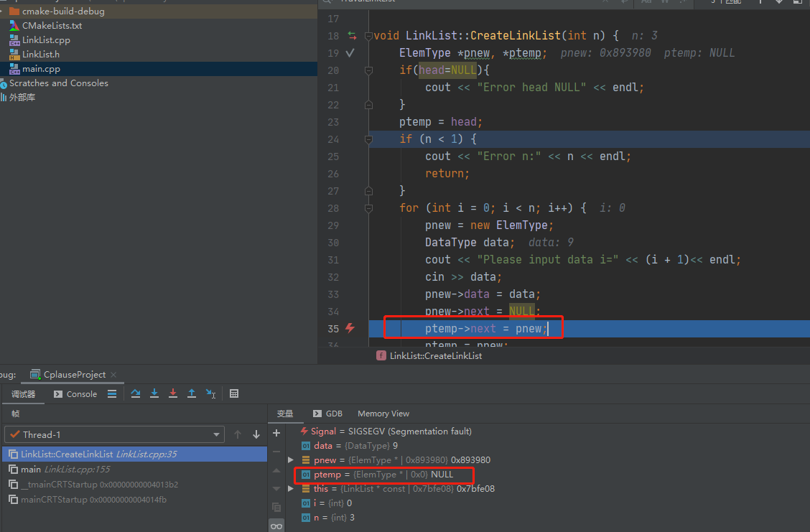
Task: Select the main LinkList.cpp:155 stack frame
Action: [x=134, y=469]
